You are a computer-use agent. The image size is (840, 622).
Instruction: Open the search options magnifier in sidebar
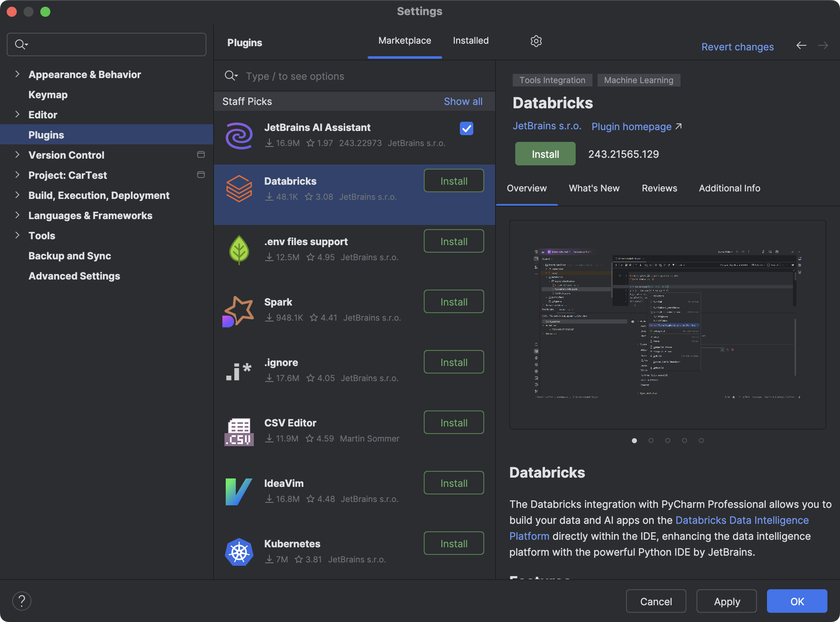pos(22,44)
